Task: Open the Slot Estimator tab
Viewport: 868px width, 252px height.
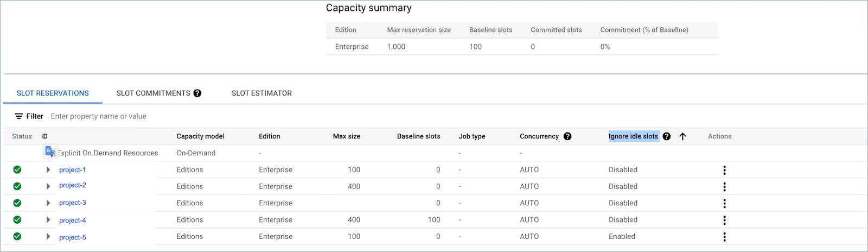Action: [x=261, y=93]
